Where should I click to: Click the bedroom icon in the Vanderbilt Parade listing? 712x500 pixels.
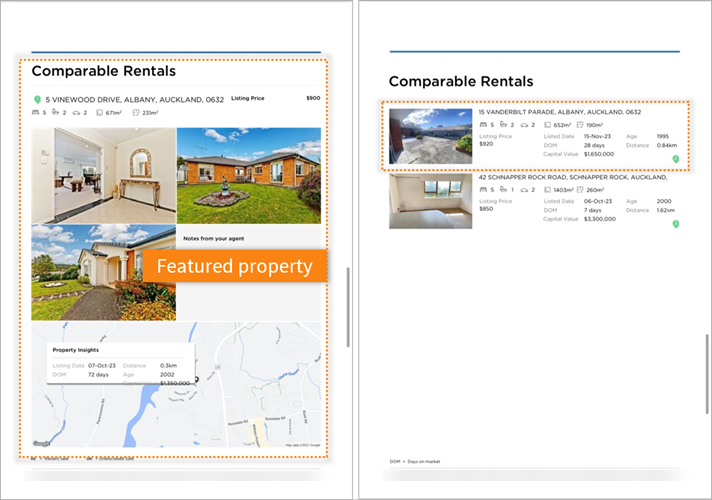click(483, 124)
